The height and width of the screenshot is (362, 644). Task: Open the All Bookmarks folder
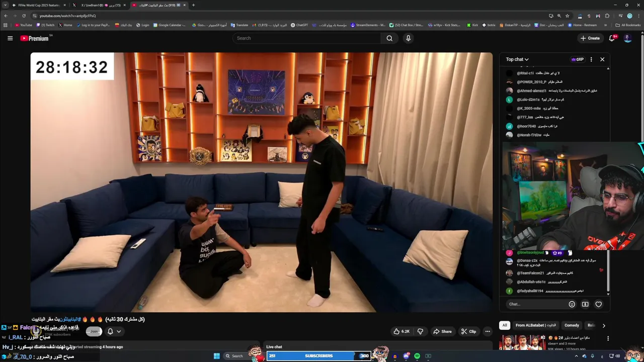pos(628,25)
